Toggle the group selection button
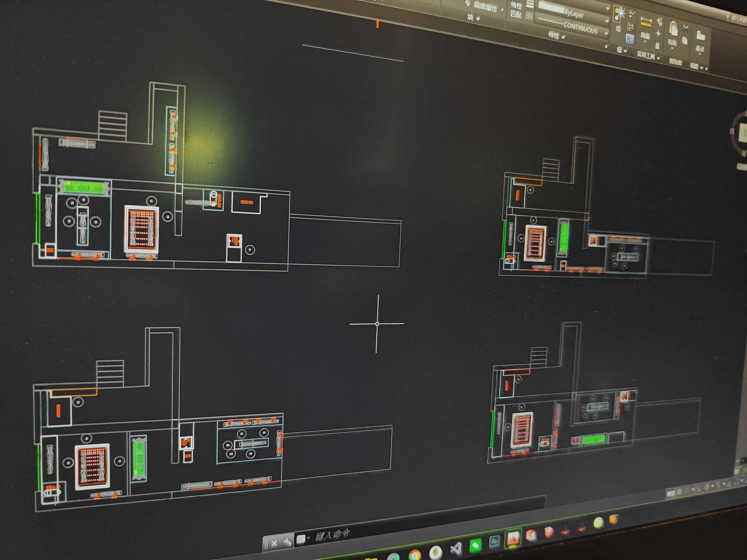The width and height of the screenshot is (747, 560). click(x=630, y=40)
